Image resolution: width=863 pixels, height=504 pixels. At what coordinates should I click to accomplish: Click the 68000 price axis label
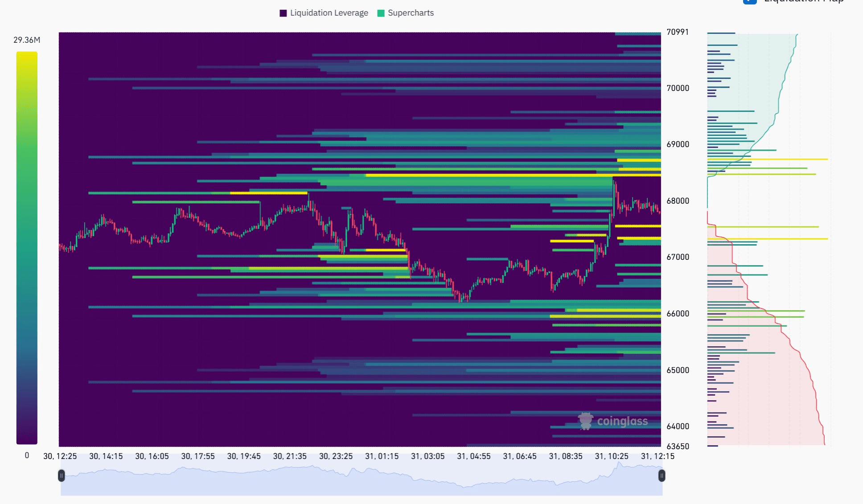(678, 201)
